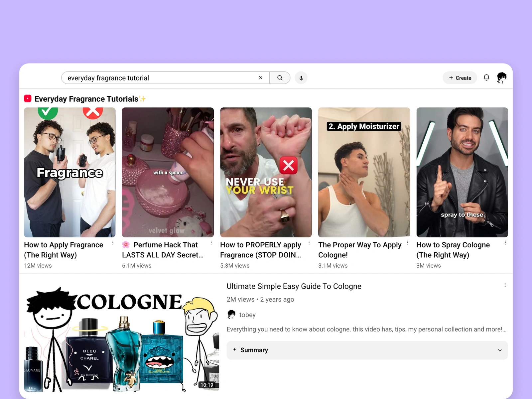Viewport: 532px width, 399px height.
Task: Open options for The Proper Way To Apply Cologne
Action: click(x=408, y=243)
